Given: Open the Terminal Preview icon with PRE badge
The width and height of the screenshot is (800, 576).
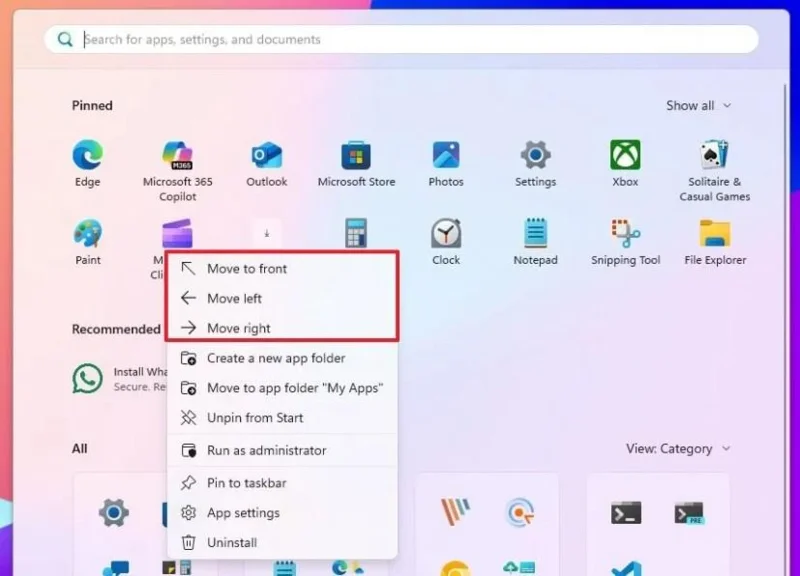Looking at the screenshot, I should pos(689,513).
